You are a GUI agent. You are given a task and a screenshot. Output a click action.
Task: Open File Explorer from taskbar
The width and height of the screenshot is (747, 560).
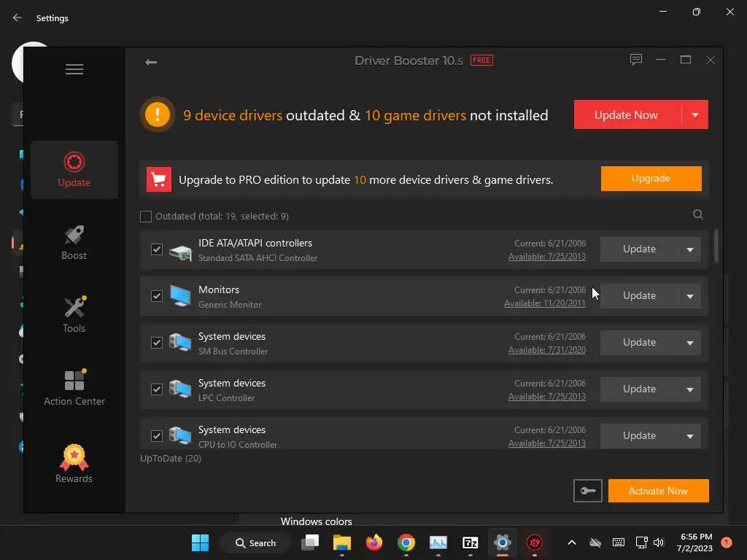pos(342,542)
